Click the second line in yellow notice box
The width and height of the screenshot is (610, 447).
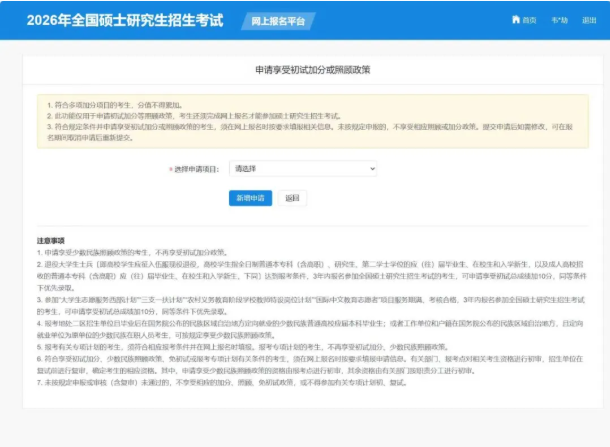pos(200,115)
